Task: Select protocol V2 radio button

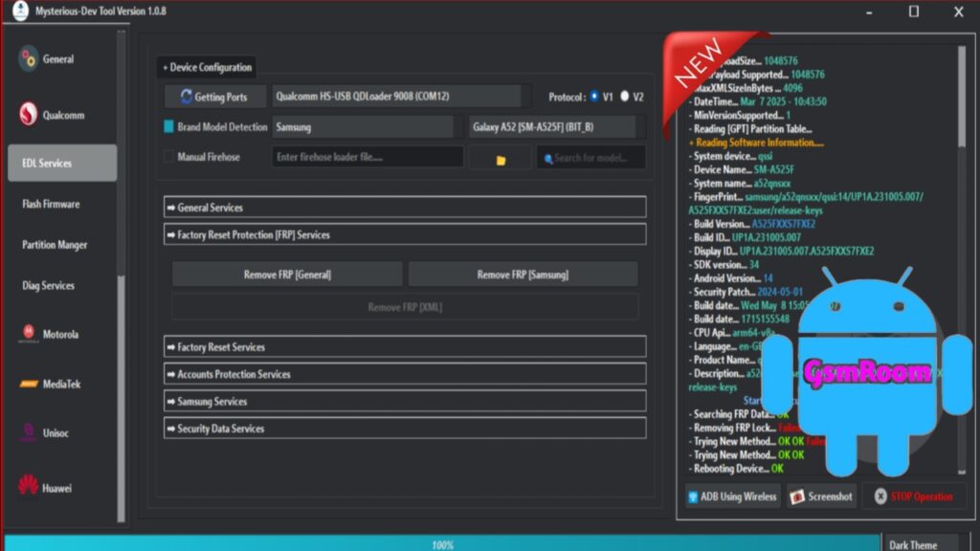Action: click(x=625, y=97)
